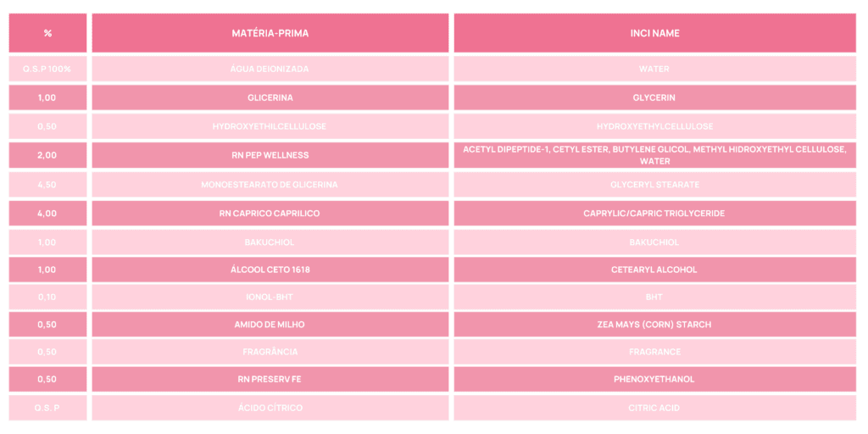
Task: Select the PHENOXYETHANOL INCI cell
Action: point(654,379)
